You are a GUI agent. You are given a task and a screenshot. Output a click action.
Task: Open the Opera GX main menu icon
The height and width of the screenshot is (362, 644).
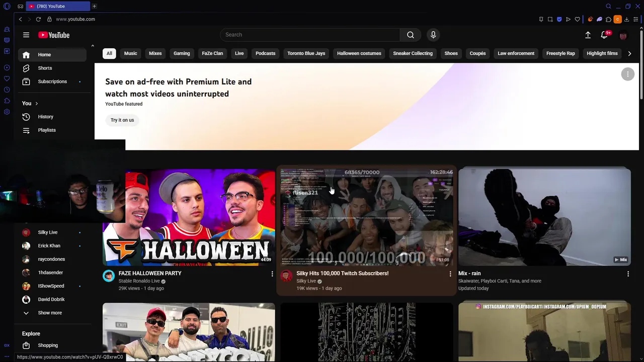pos(7,6)
